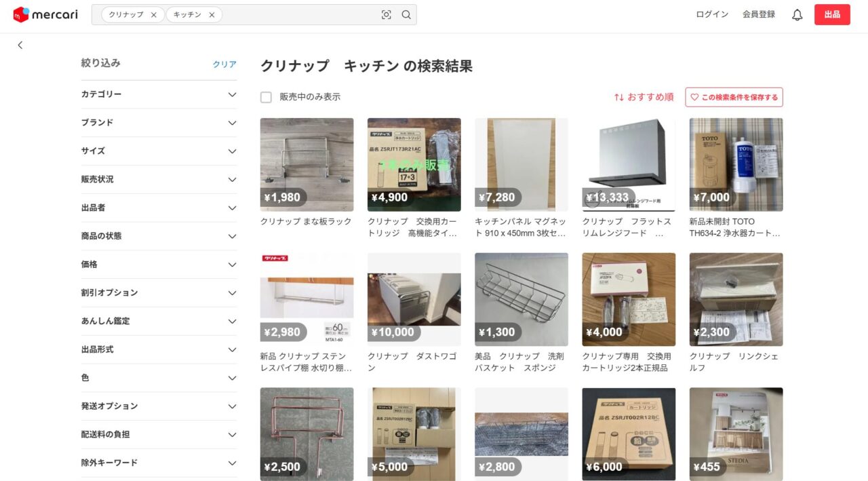
Task: Open the notifications bell
Action: 797,15
